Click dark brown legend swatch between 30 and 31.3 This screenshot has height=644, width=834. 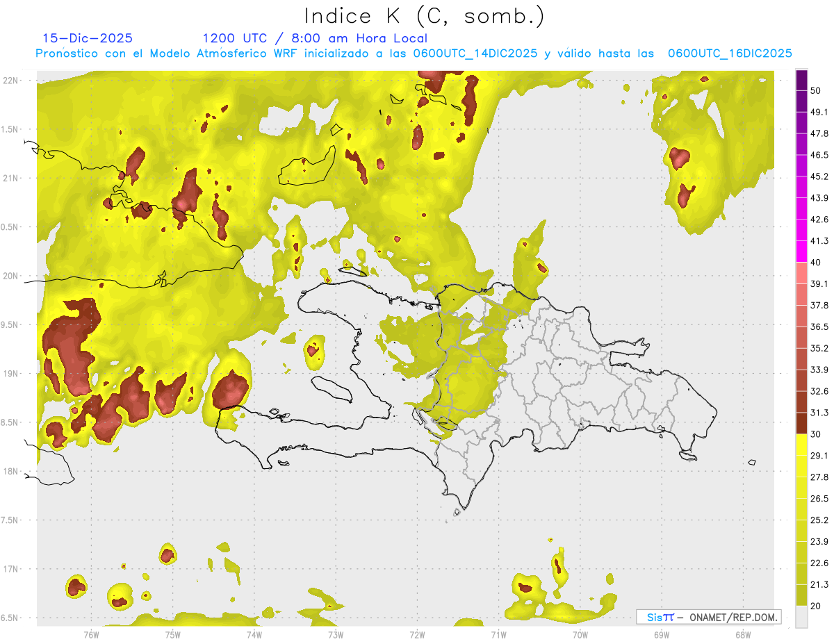(x=801, y=423)
